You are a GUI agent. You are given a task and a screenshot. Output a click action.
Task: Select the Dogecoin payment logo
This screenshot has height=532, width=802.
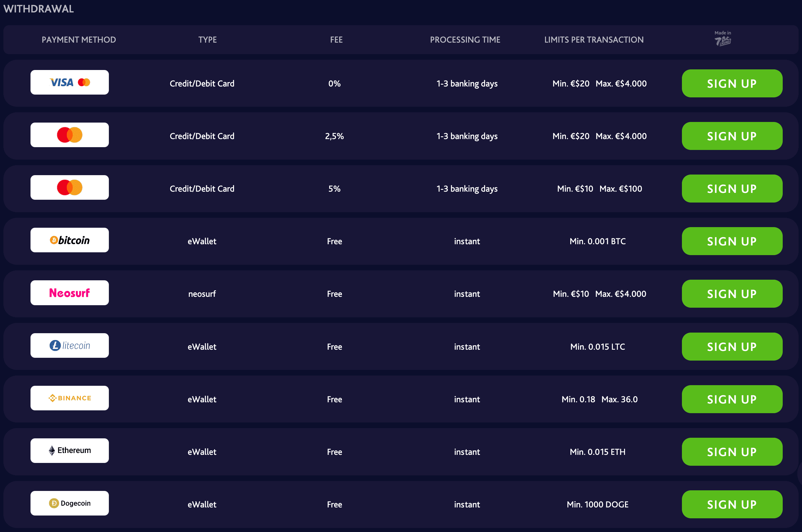[x=70, y=503]
